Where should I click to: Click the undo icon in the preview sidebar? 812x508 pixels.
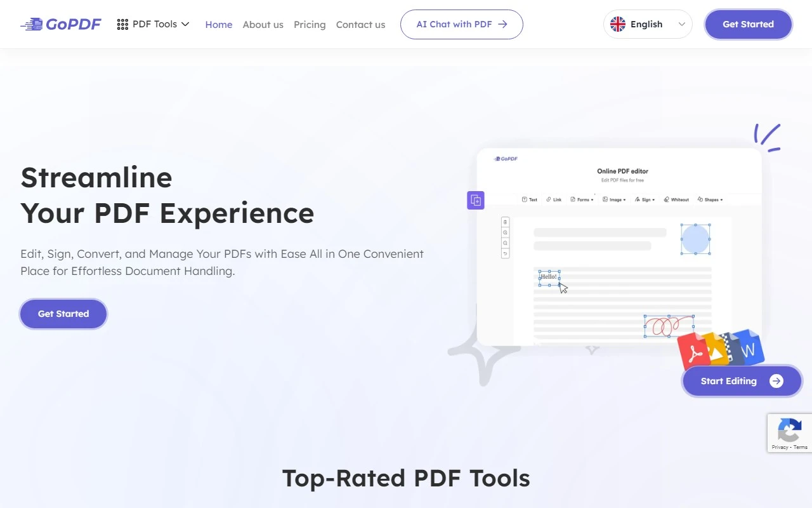(x=505, y=253)
